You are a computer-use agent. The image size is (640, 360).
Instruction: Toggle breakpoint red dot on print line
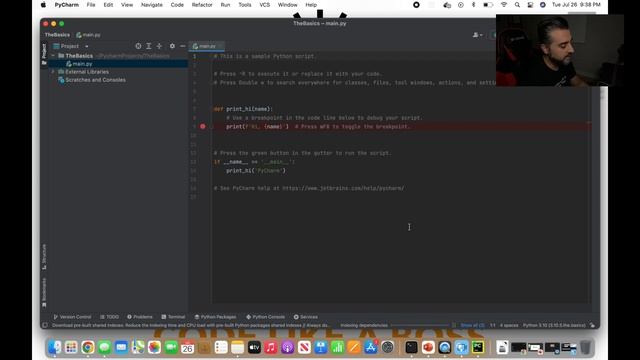pyautogui.click(x=203, y=127)
